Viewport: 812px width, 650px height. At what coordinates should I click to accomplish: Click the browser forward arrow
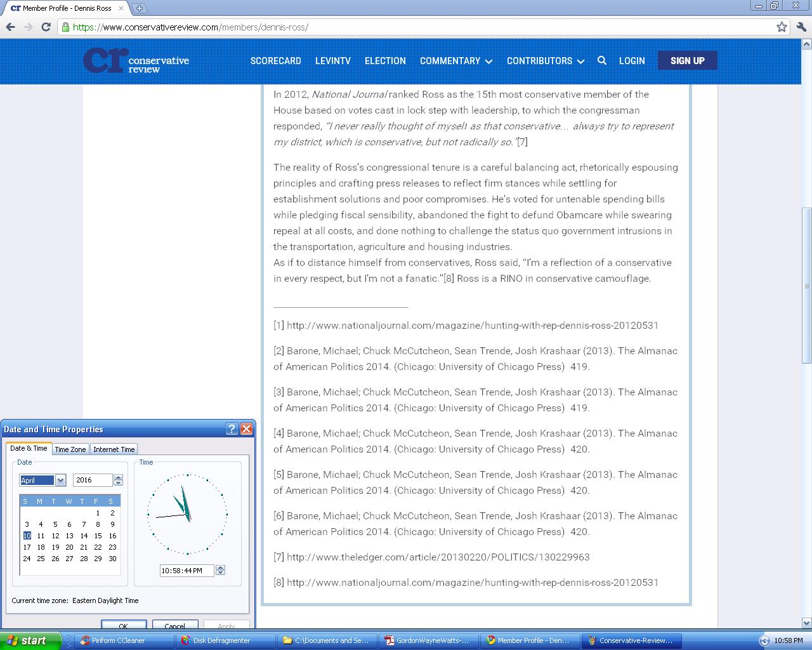pos(28,27)
